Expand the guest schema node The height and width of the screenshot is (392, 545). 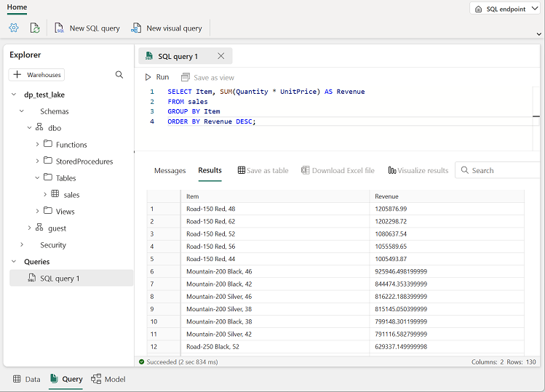[30, 228]
